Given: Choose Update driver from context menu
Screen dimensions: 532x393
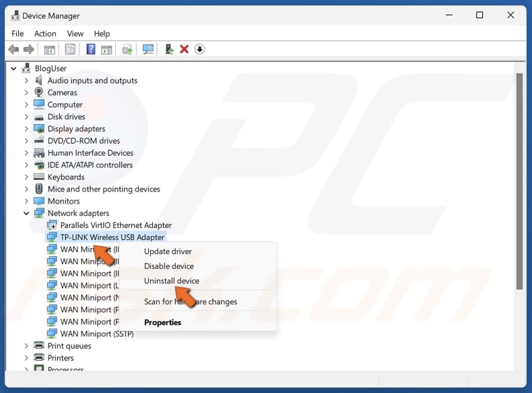Looking at the screenshot, I should tap(168, 251).
